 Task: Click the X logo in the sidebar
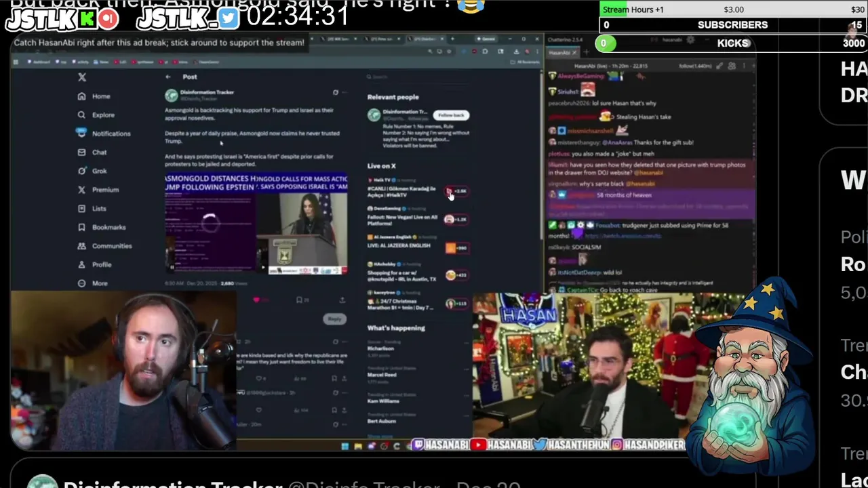82,77
